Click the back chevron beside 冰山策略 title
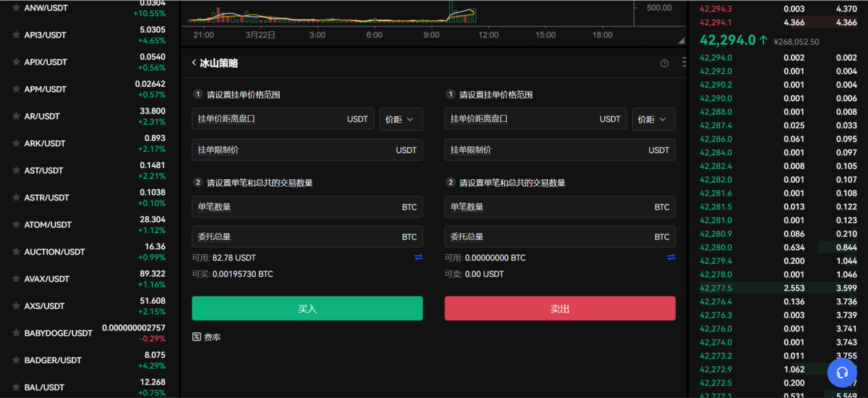Image resolution: width=868 pixels, height=398 pixels. click(194, 62)
